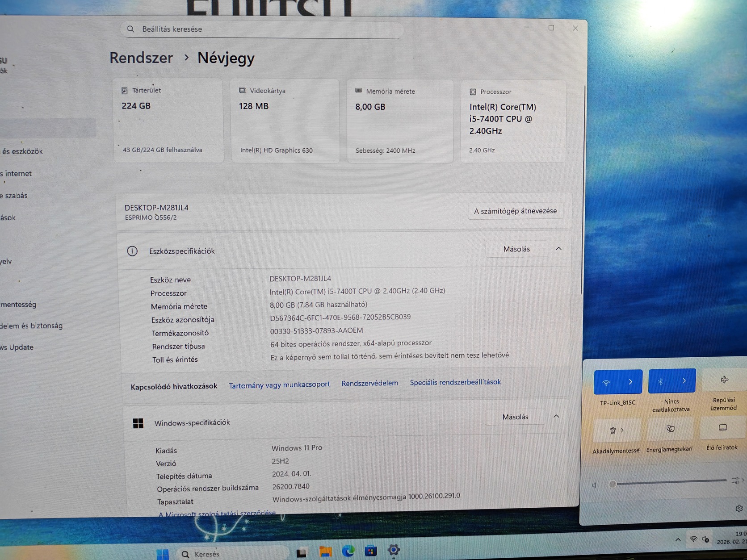Screen dimensions: 747x560
Task: Click the Sebesség: 2400 MHz text
Action: 386,151
